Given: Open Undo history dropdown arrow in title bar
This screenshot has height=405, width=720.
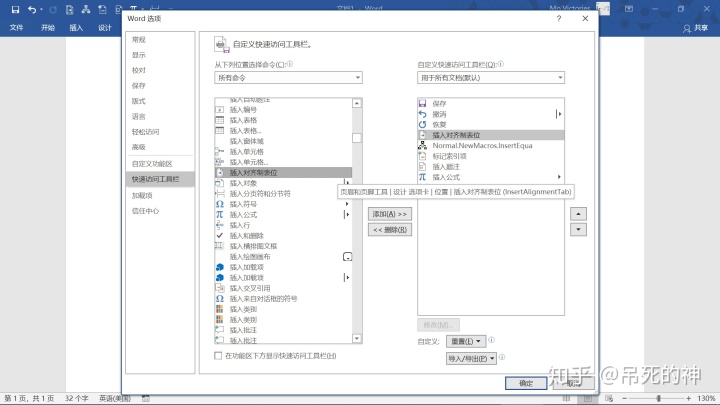Looking at the screenshot, I should [x=41, y=9].
